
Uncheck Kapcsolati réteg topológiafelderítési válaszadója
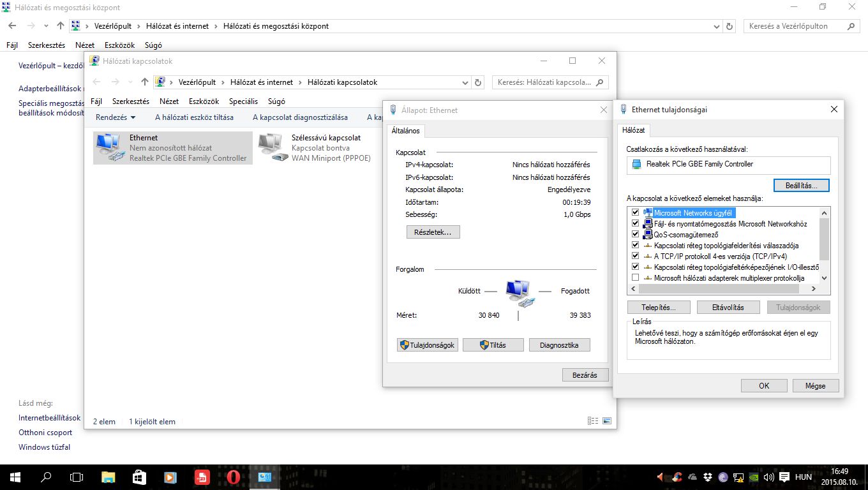pos(635,245)
